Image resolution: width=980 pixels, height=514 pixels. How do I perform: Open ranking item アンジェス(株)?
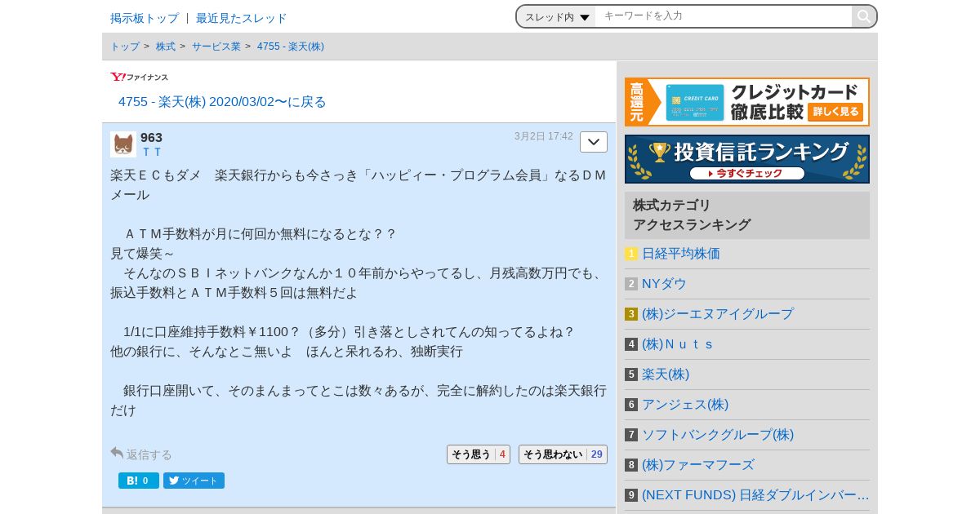[x=685, y=405]
